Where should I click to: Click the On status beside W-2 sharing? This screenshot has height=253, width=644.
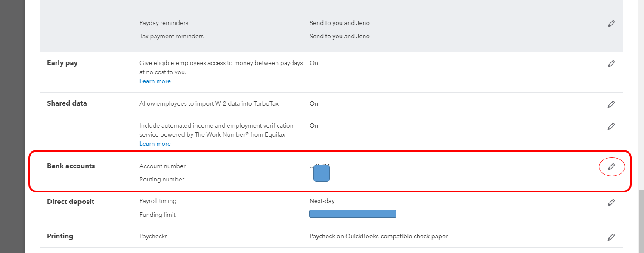coord(313,103)
